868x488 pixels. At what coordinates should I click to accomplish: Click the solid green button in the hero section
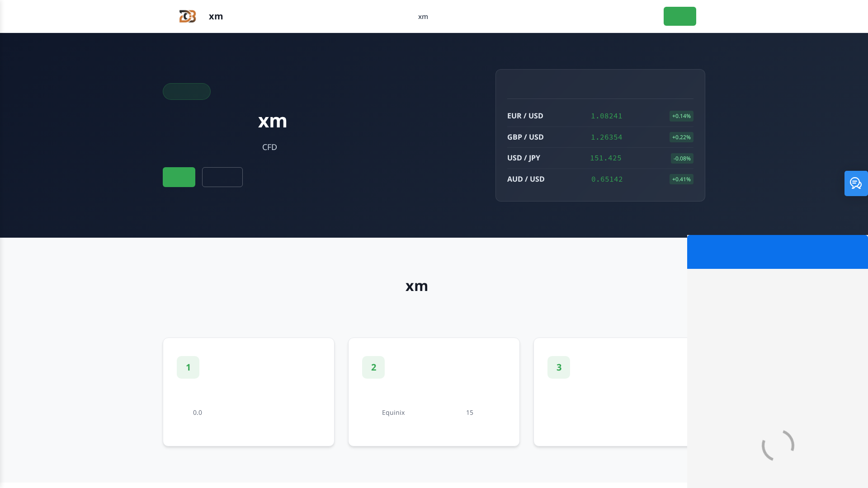click(x=179, y=177)
